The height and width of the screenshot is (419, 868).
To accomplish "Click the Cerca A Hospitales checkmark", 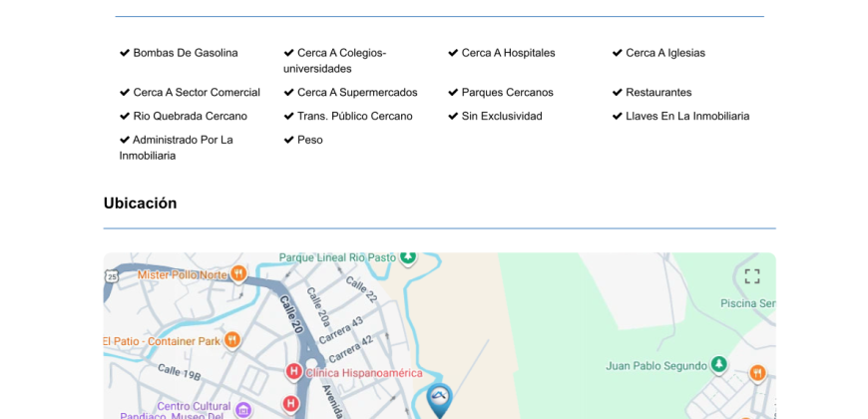I will point(453,53).
